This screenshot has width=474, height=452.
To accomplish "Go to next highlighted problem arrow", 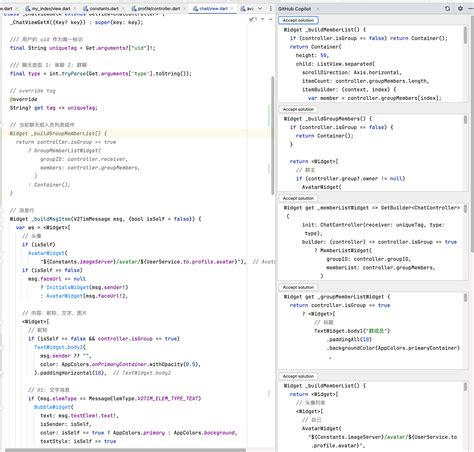I will point(271,19).
